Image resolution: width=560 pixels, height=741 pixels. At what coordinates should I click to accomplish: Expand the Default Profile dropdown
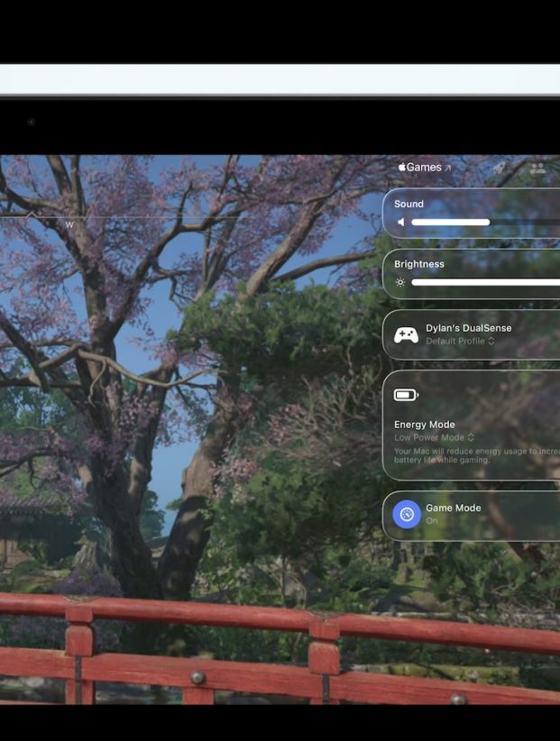pyautogui.click(x=460, y=342)
